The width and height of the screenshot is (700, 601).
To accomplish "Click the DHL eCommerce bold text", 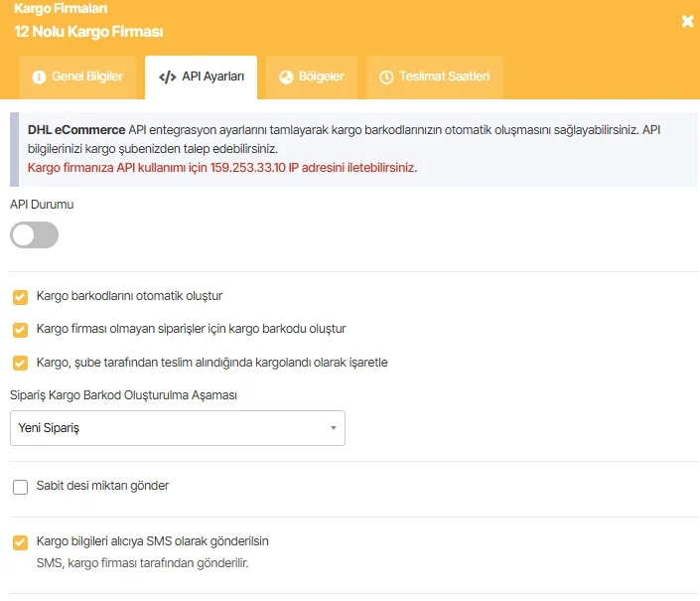I will pyautogui.click(x=76, y=130).
